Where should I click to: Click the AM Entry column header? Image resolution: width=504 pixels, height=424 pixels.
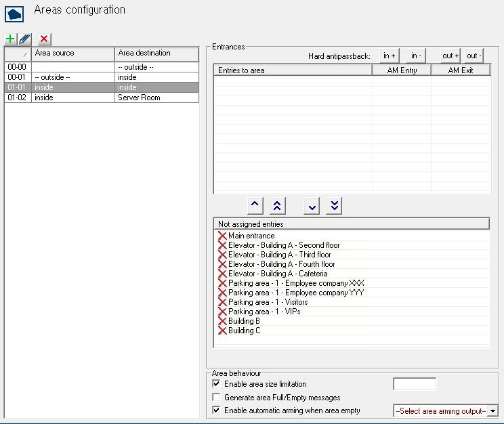[x=402, y=70]
